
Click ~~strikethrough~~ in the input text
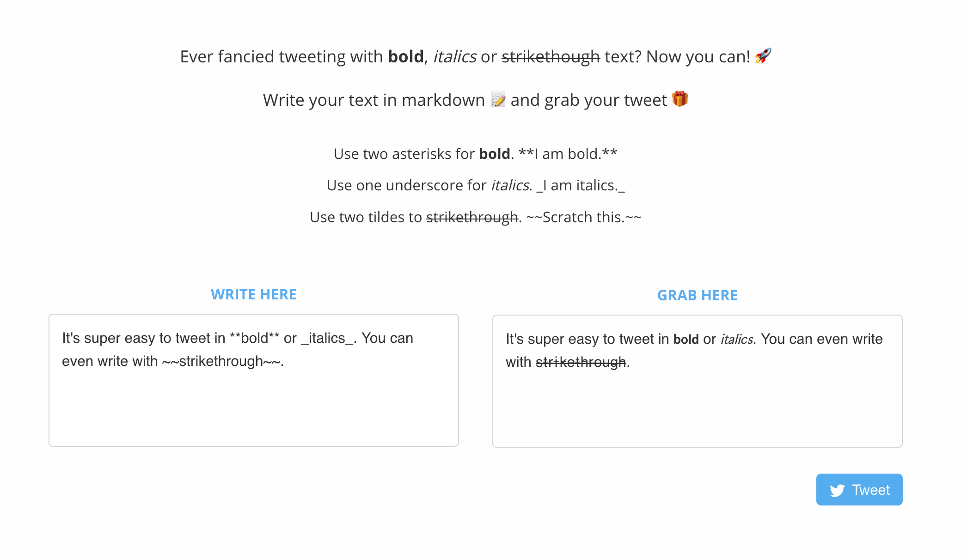221,361
